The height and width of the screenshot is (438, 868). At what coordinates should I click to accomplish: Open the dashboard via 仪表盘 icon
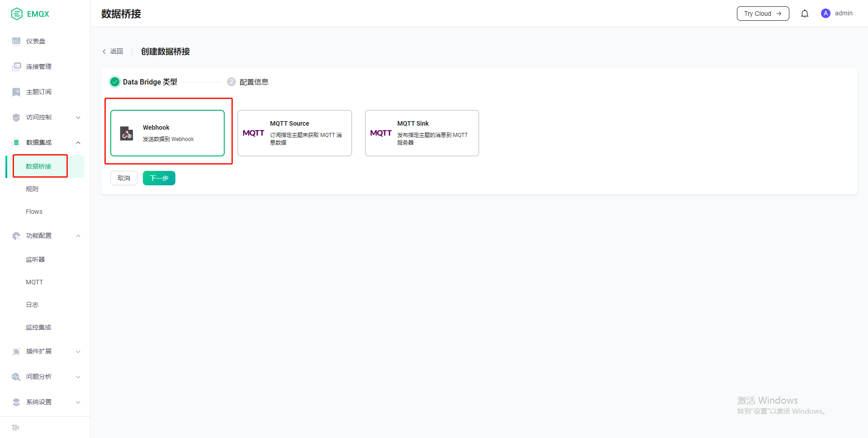click(x=16, y=41)
